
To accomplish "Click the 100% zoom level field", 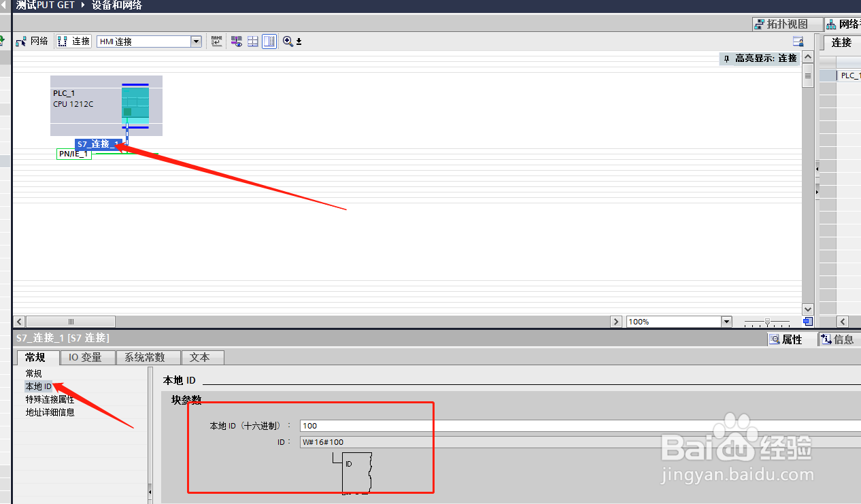I will point(673,322).
